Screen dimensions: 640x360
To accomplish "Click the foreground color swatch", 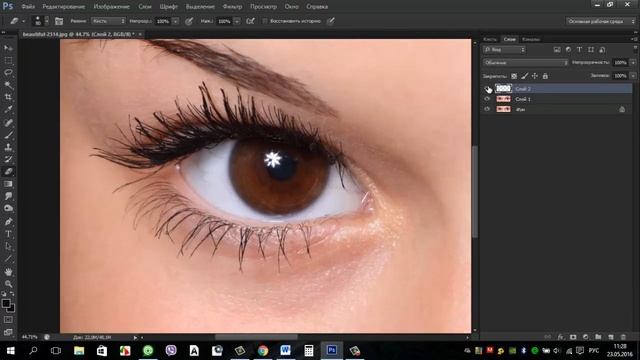I will [6, 304].
